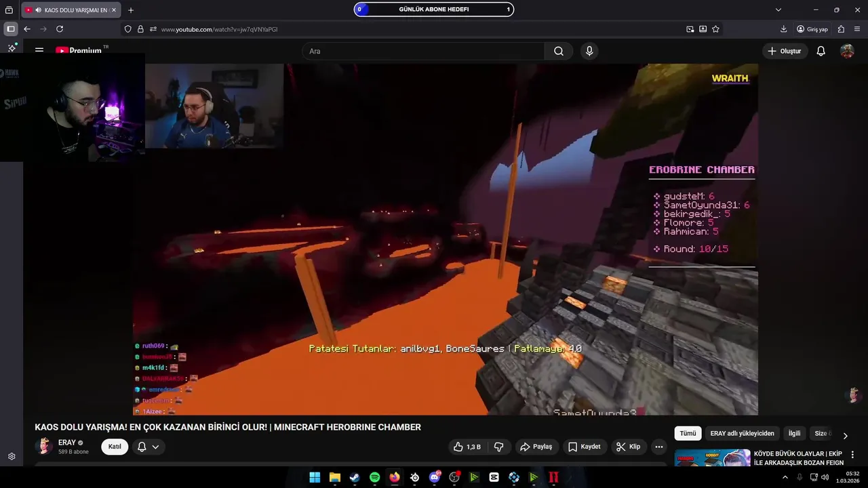Click the Oluştur create button

point(785,51)
